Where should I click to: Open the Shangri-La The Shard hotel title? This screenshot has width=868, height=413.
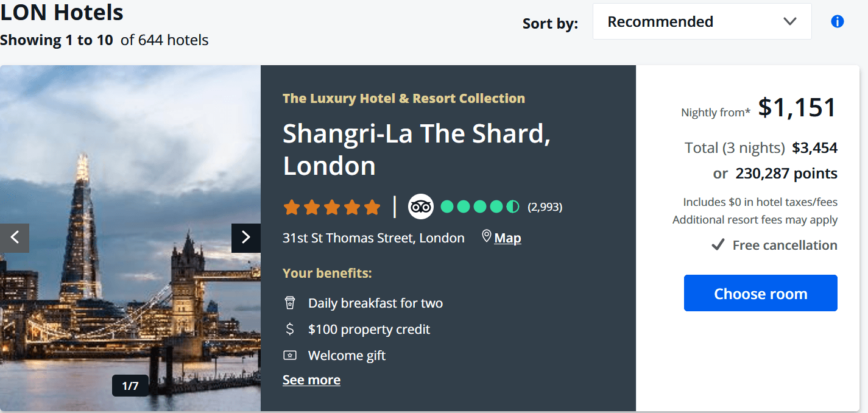[x=417, y=149]
